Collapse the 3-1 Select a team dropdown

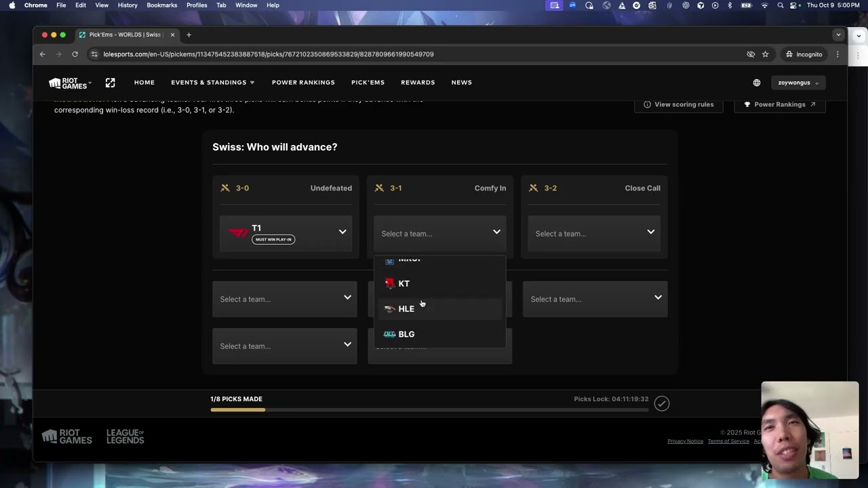(440, 233)
